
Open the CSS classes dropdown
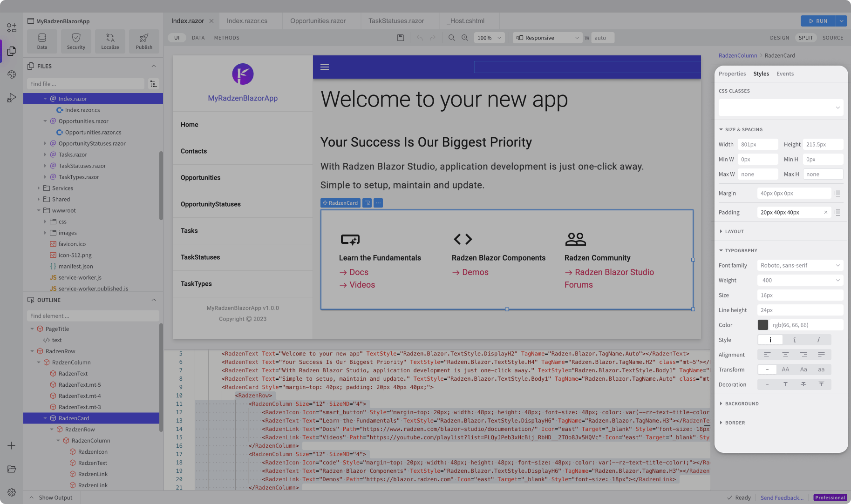click(x=781, y=108)
